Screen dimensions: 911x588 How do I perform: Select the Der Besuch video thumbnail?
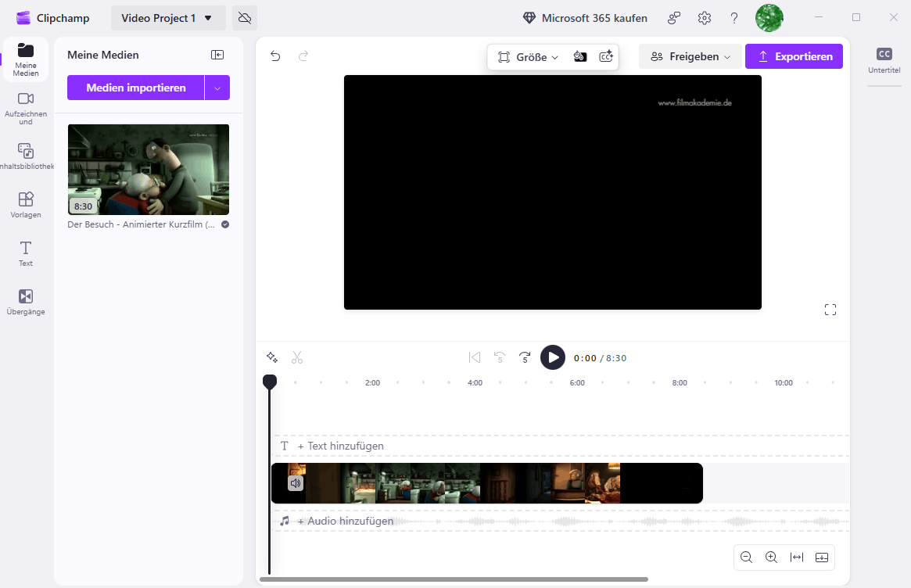[149, 170]
